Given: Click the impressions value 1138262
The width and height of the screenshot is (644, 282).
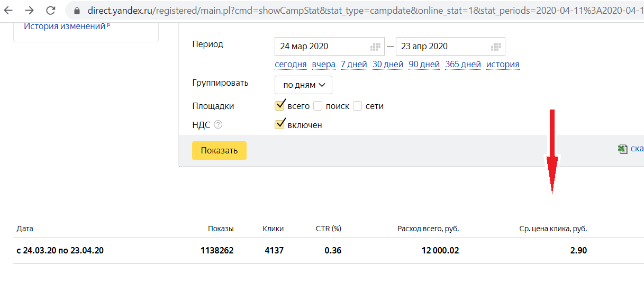Looking at the screenshot, I should 217,251.
